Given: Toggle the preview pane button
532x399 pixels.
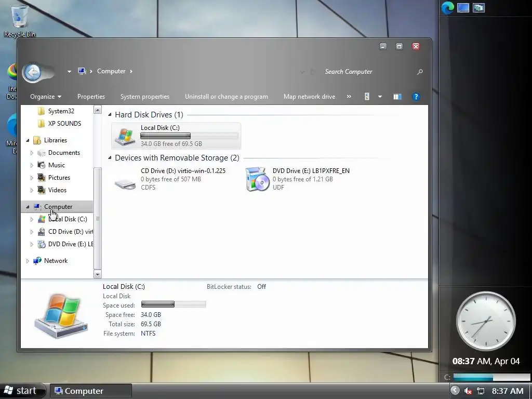Looking at the screenshot, I should 397,97.
